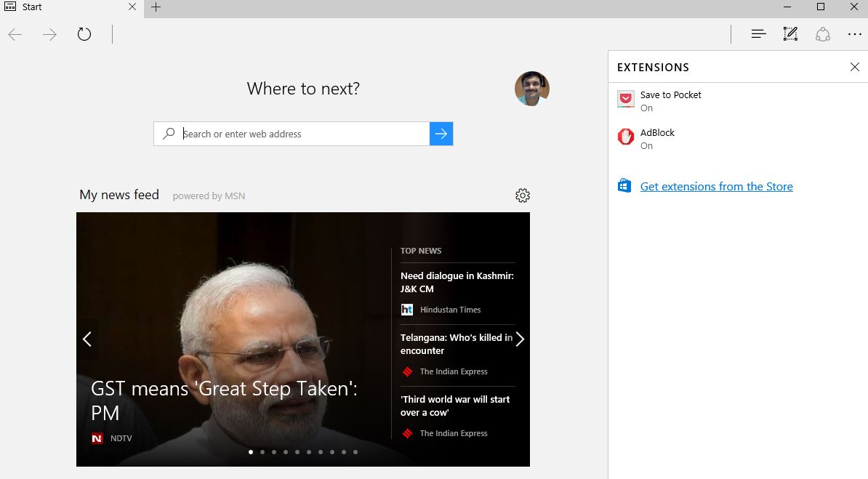Select the second carousel dot indicator

(x=262, y=452)
